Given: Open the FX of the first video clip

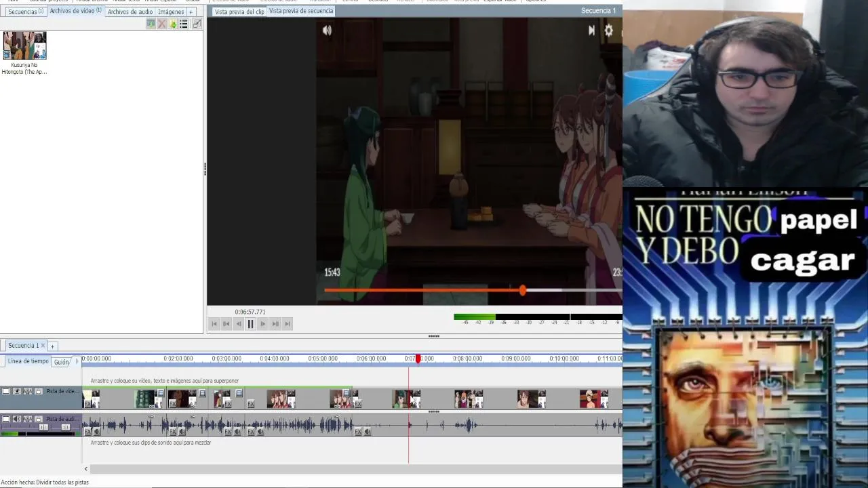Looking at the screenshot, I should [87, 404].
